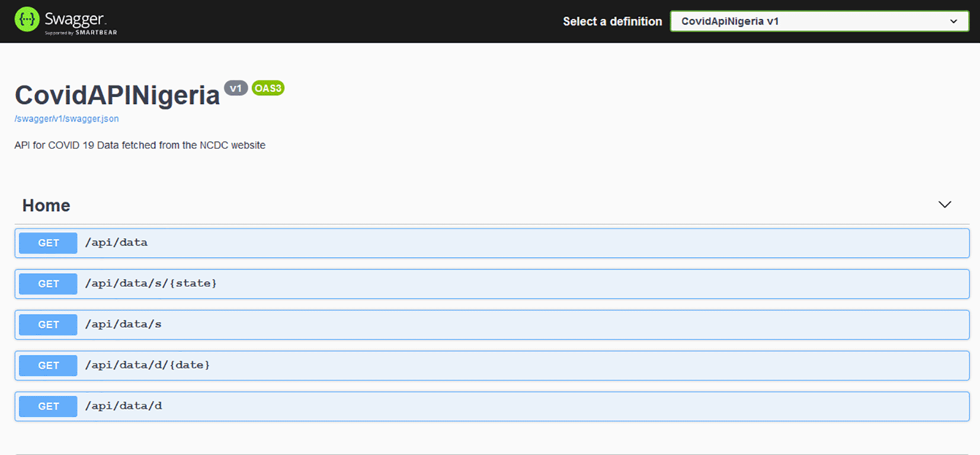This screenshot has height=455, width=980.
Task: Click GET button for /api/data
Action: (48, 243)
